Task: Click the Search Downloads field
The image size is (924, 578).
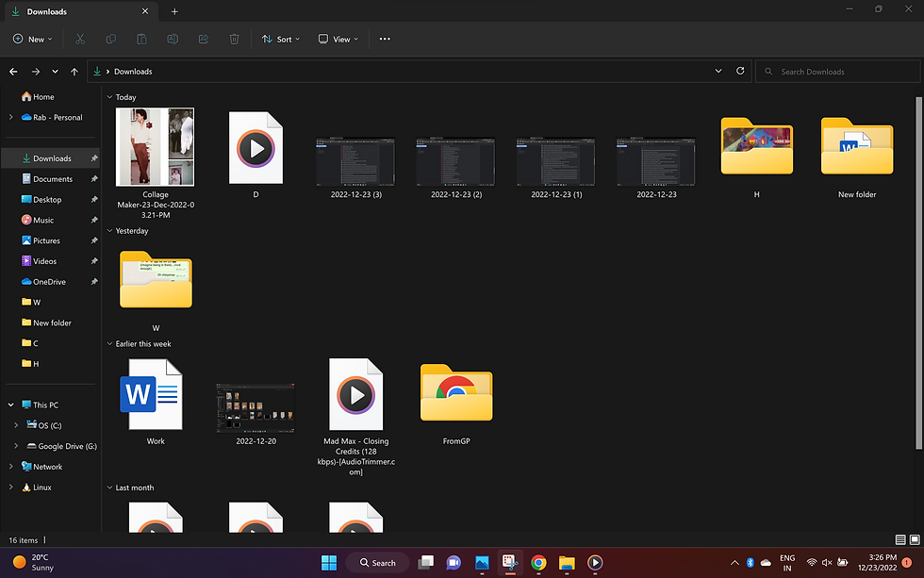Action: (837, 72)
